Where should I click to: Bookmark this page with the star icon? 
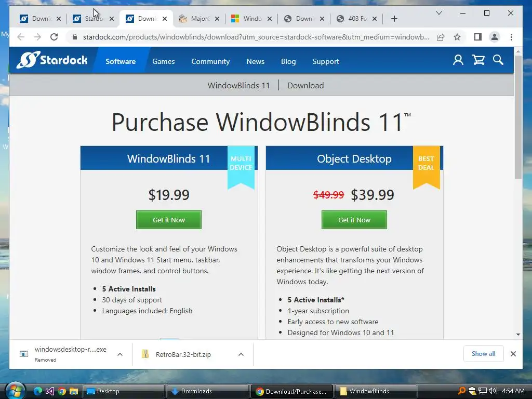[457, 37]
